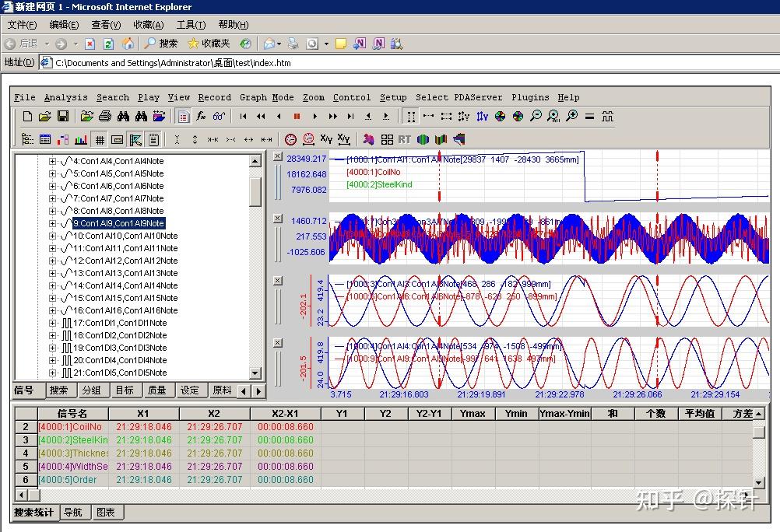
Task: Click the Save floppy disk icon
Action: (x=63, y=117)
